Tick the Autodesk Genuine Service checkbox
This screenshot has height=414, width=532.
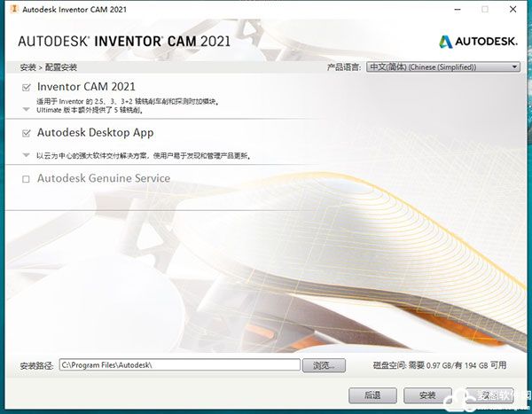click(26, 179)
